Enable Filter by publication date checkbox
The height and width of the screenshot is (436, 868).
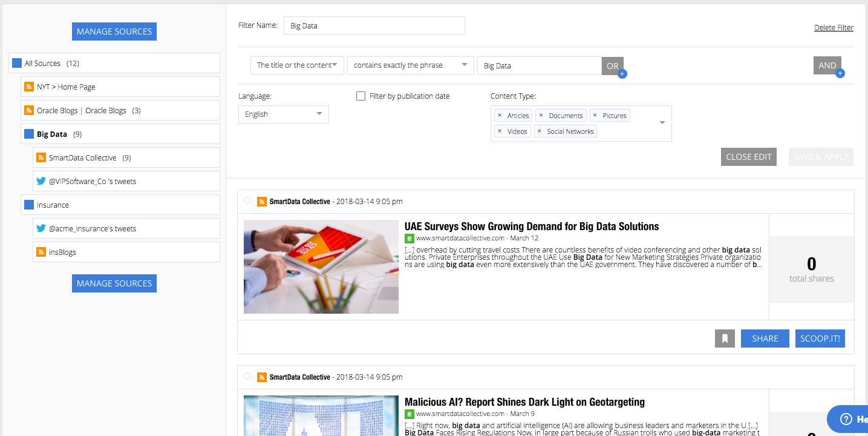coord(361,96)
